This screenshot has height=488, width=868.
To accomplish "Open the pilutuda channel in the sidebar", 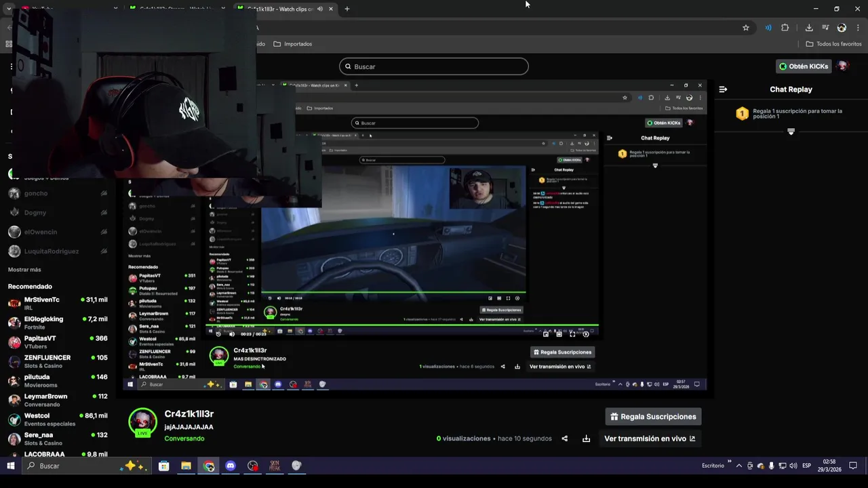I will (58, 381).
